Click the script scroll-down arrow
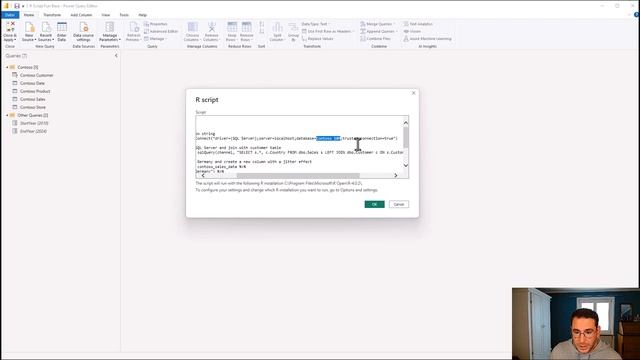Screen dimensions: 640x360 [406, 165]
